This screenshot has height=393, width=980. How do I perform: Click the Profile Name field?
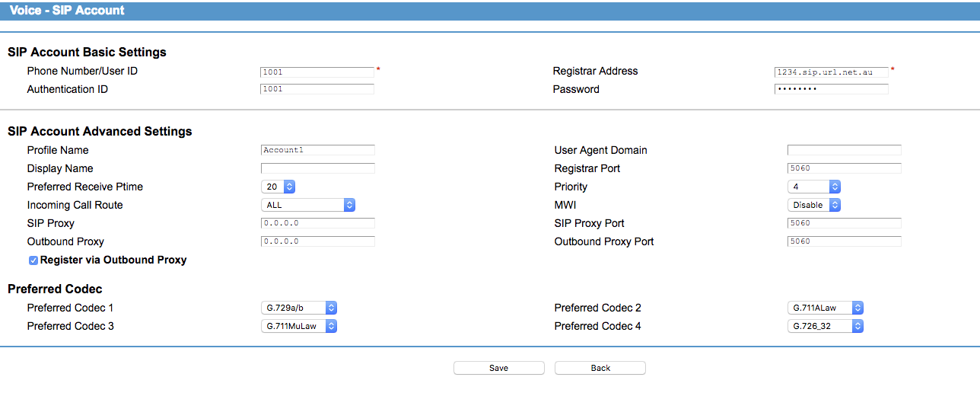(x=317, y=150)
